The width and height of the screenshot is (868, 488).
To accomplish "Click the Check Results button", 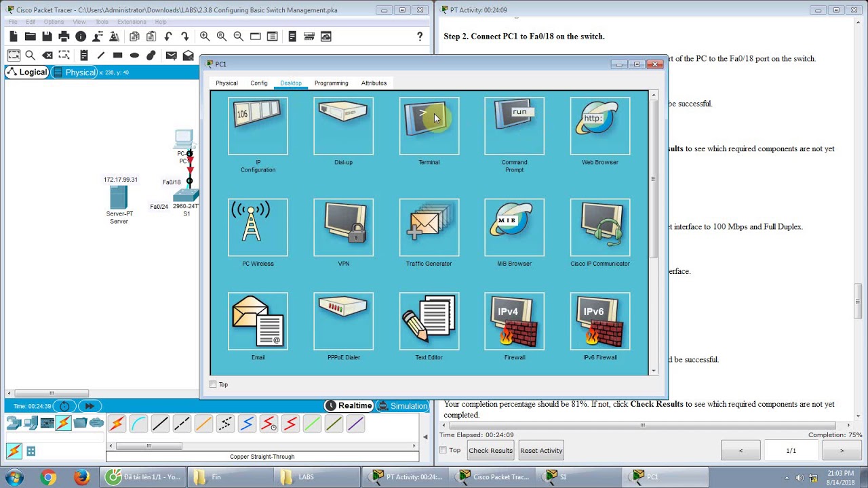I will (490, 450).
